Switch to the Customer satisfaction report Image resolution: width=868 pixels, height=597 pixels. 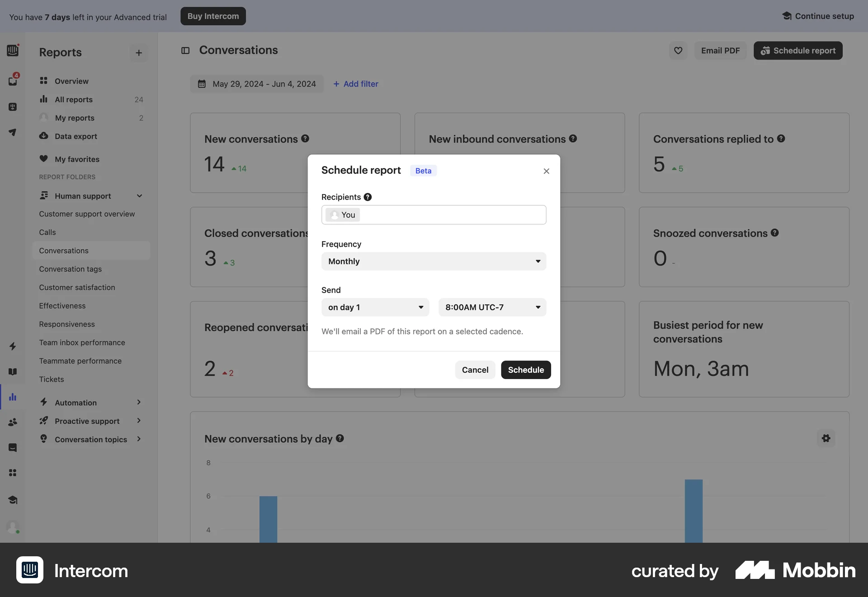click(x=77, y=287)
